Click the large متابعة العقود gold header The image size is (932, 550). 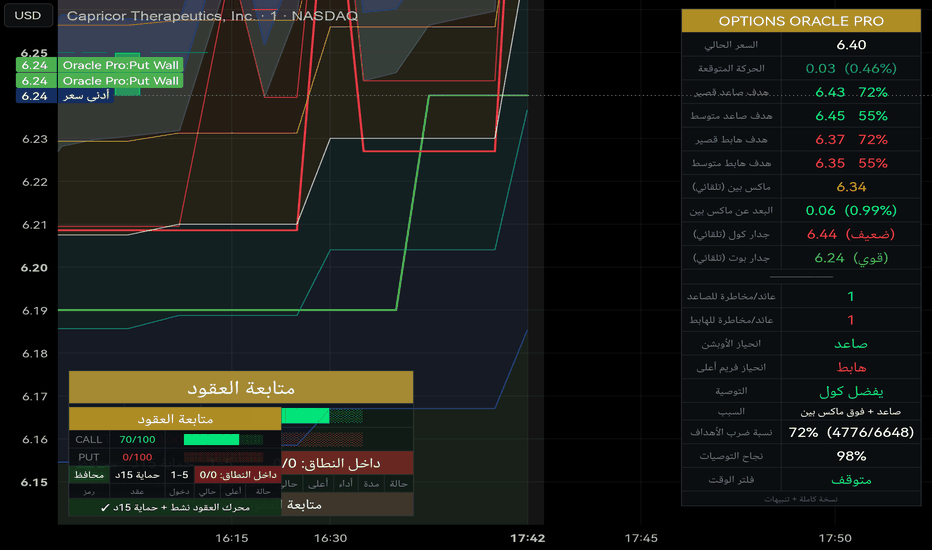(x=241, y=388)
